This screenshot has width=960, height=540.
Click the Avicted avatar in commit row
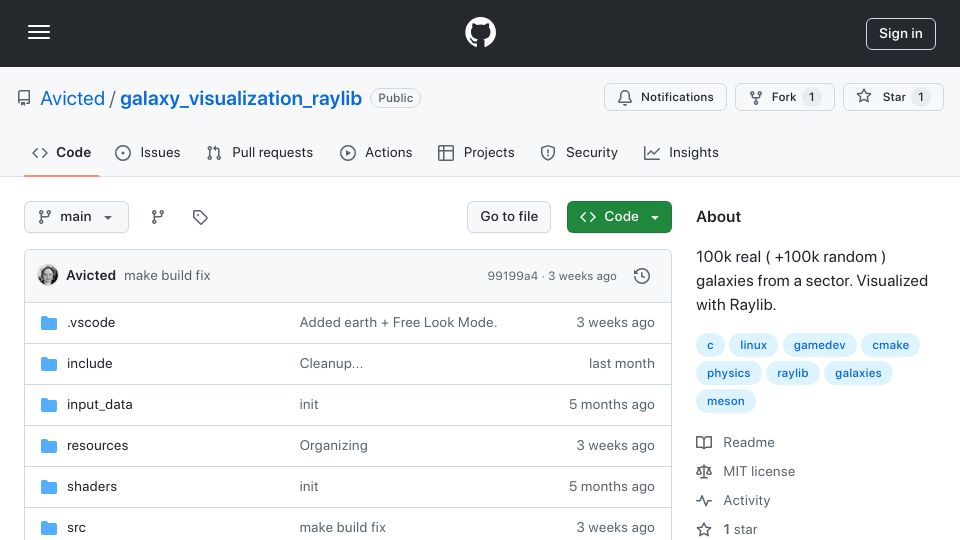[x=48, y=276]
